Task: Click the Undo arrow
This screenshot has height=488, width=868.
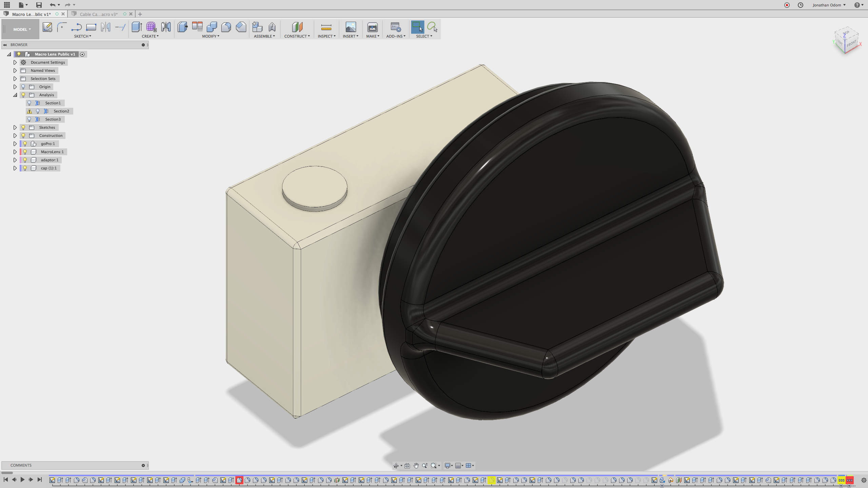Action: pos(53,5)
